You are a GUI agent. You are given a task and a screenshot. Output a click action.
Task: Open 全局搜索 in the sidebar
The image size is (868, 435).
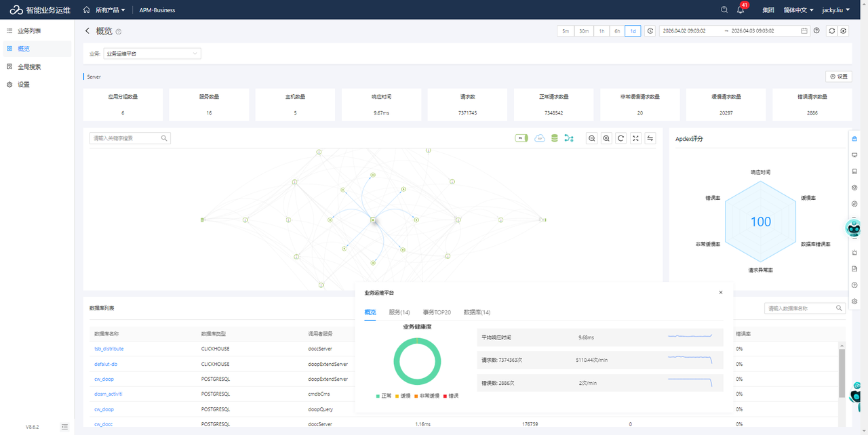pos(29,67)
